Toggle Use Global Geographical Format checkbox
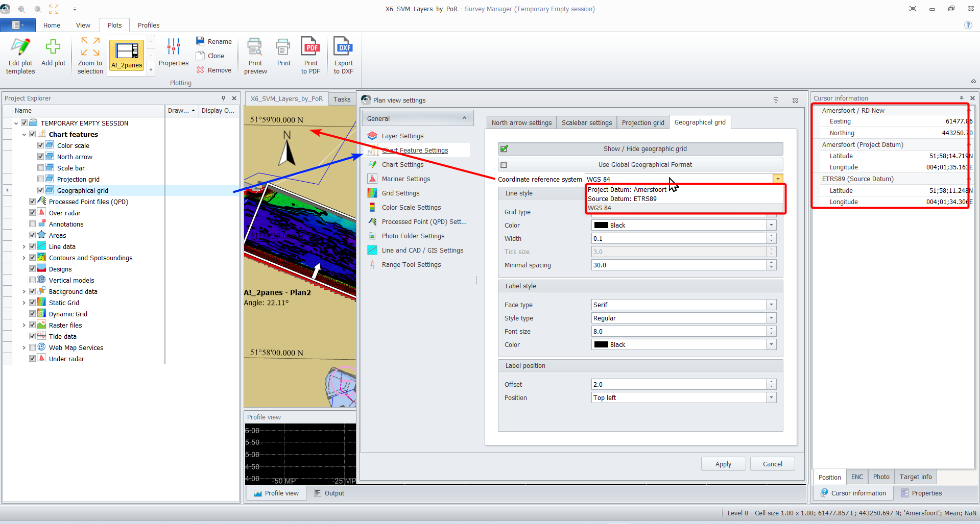 [x=504, y=165]
